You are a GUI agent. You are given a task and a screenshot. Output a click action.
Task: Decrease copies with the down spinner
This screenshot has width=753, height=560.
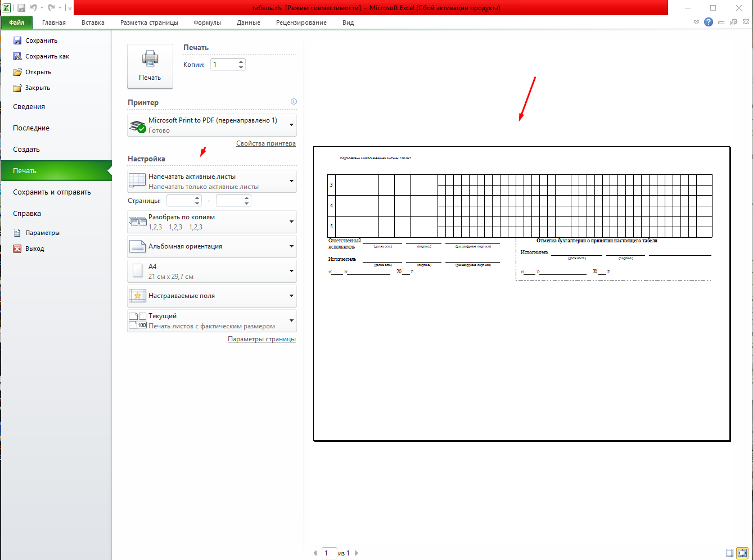pyautogui.click(x=241, y=67)
